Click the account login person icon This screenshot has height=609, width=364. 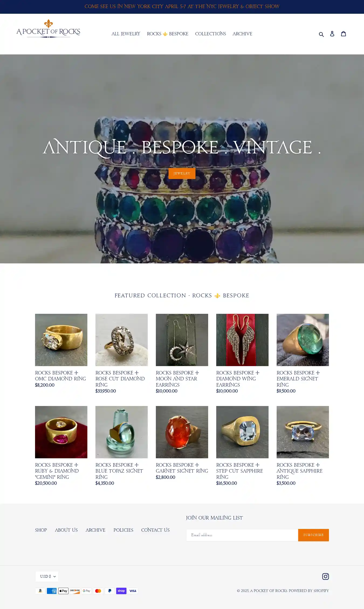332,34
